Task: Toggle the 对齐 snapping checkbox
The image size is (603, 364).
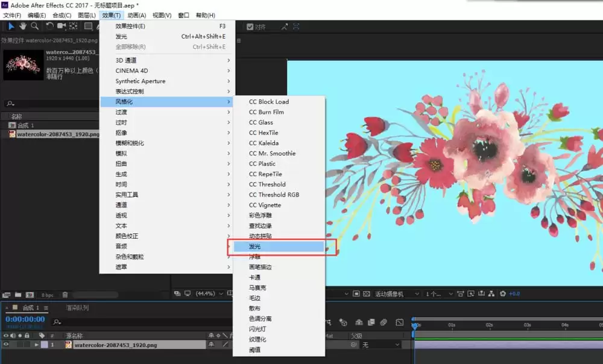Action: click(250, 27)
